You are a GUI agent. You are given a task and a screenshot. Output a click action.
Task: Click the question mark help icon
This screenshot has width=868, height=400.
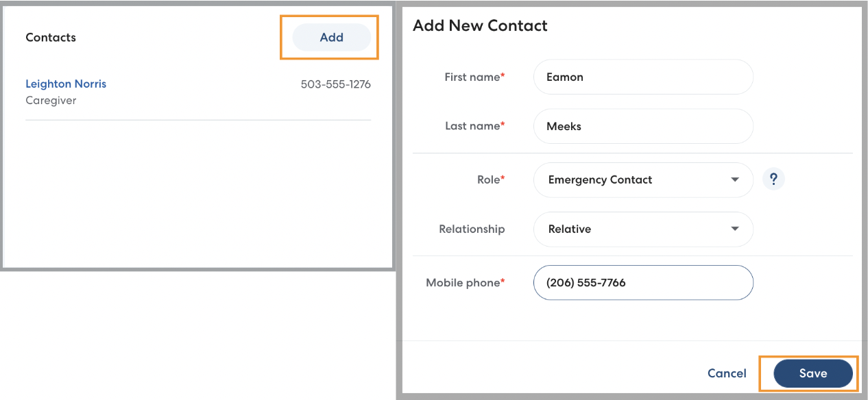tap(773, 179)
